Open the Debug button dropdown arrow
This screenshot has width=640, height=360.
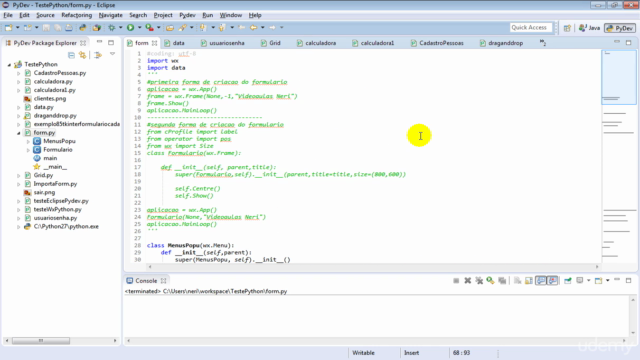click(x=120, y=28)
